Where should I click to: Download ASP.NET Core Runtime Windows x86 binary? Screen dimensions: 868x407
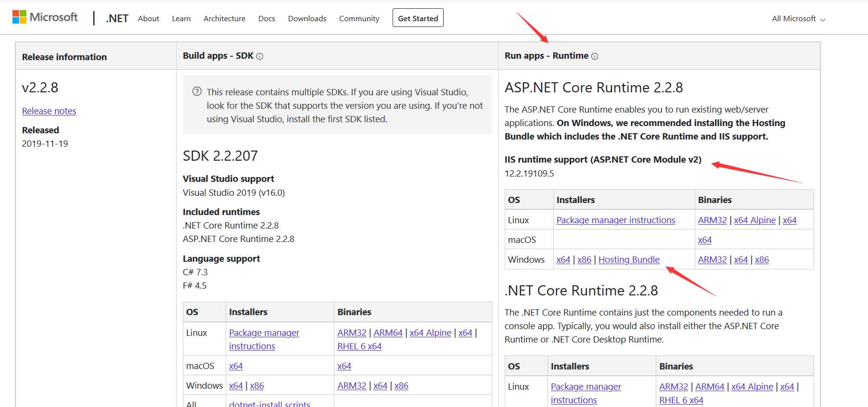coord(762,259)
